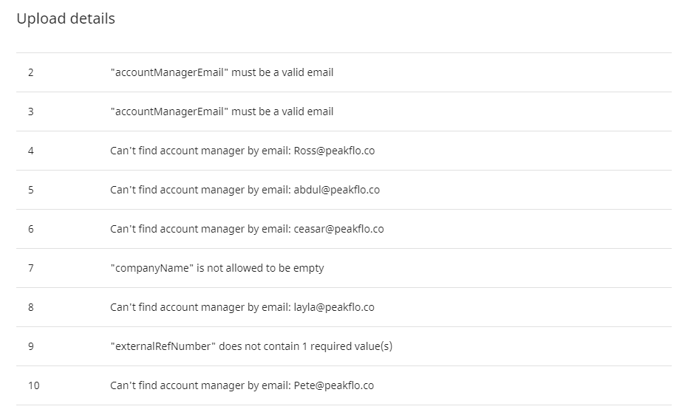Image resolution: width=688 pixels, height=412 pixels.
Task: Click the Pete@peakflo.co error message
Action: (242, 385)
